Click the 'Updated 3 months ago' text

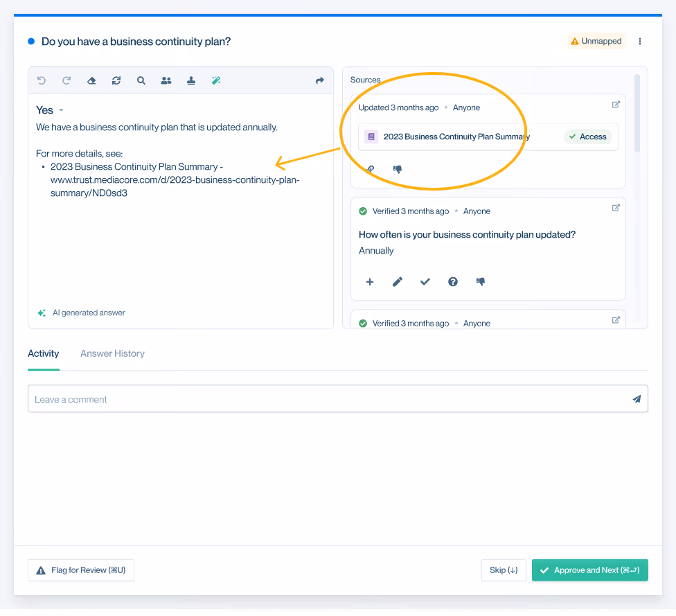point(398,108)
